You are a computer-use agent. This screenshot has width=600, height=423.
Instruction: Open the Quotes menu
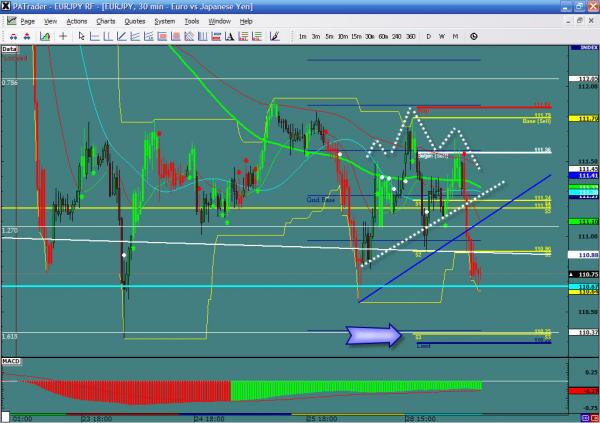[x=133, y=20]
